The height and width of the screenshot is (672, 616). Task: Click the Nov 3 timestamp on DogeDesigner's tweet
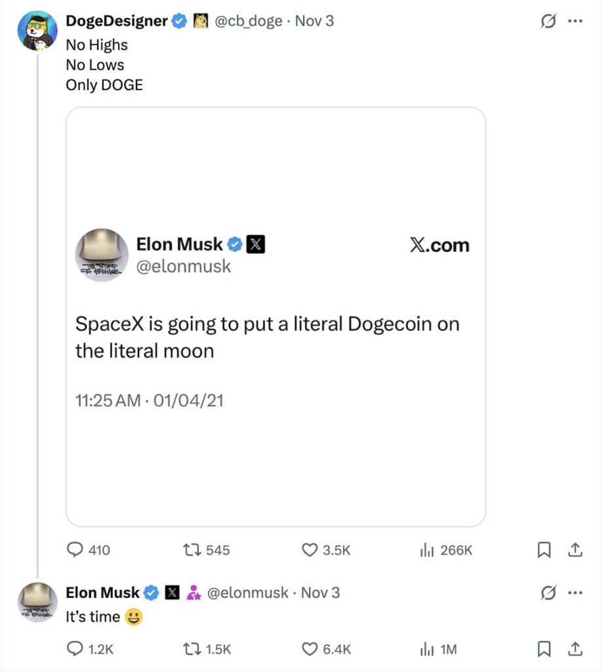pyautogui.click(x=314, y=20)
